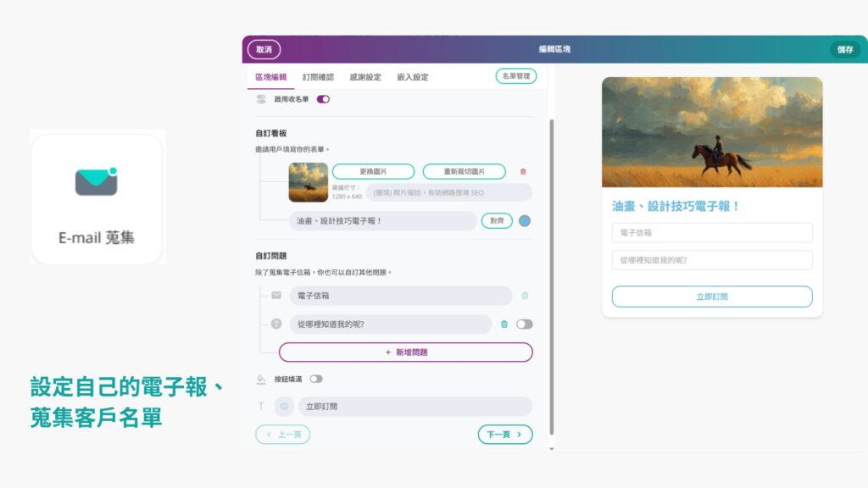Viewport: 868px width, 488px height.
Task: Disable the 啟用收名單 toggle
Action: (x=323, y=99)
